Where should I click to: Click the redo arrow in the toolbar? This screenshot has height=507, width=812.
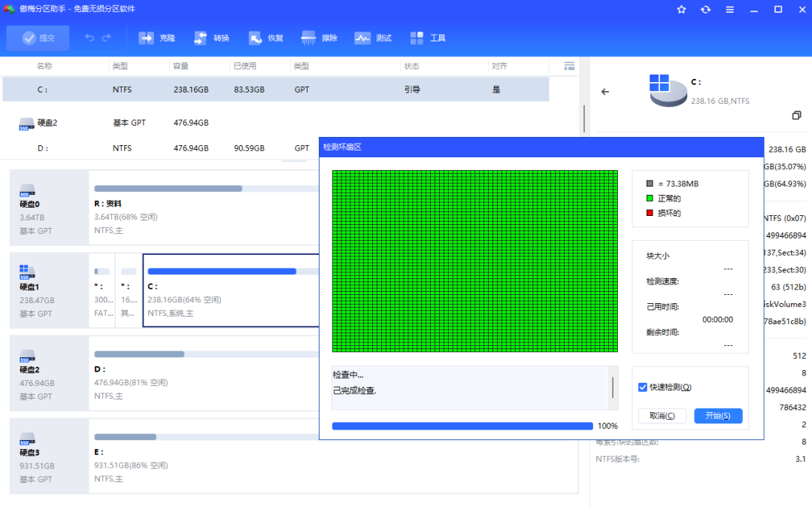click(x=107, y=38)
